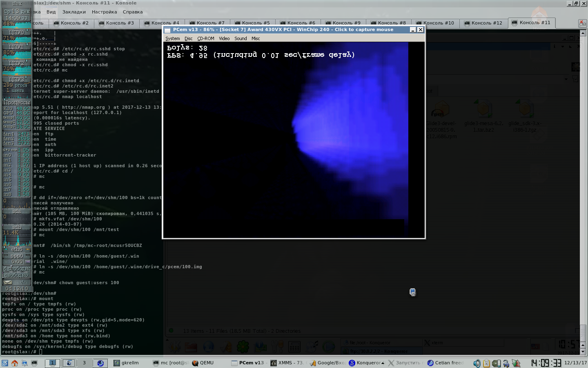Open the Sound menu in PCem
588x368 pixels.
tap(241, 38)
